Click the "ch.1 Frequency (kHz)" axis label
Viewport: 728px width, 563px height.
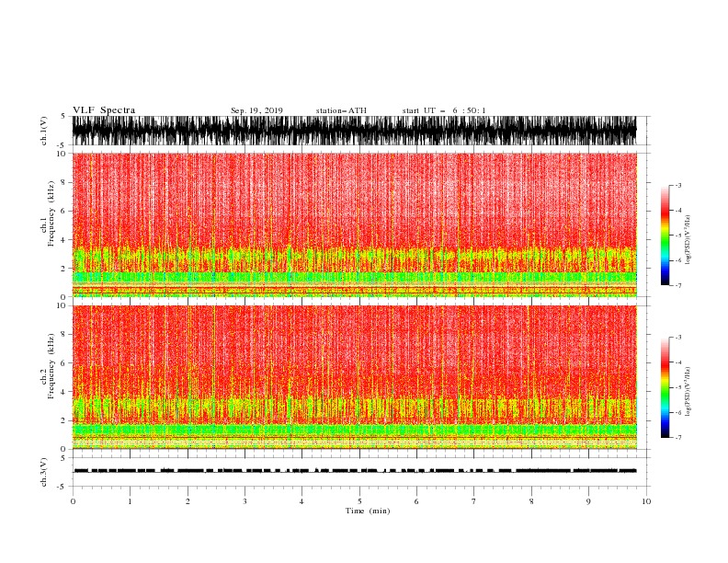point(47,213)
